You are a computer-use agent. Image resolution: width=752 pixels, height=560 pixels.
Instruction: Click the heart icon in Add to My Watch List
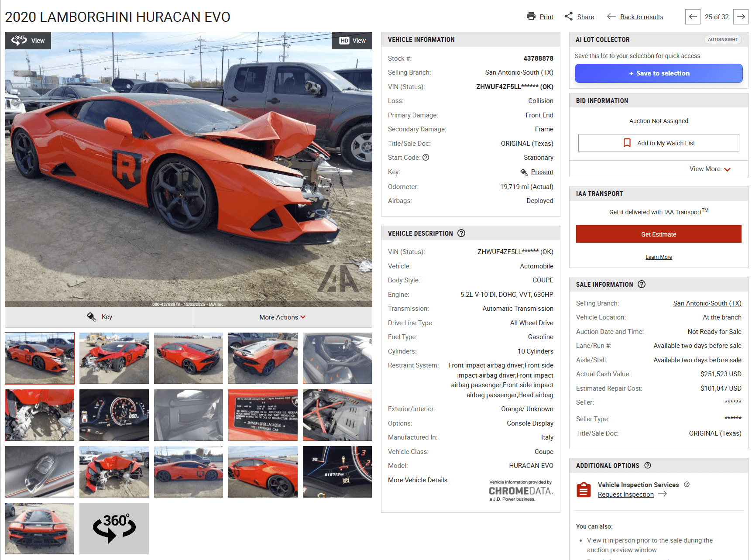tap(627, 143)
